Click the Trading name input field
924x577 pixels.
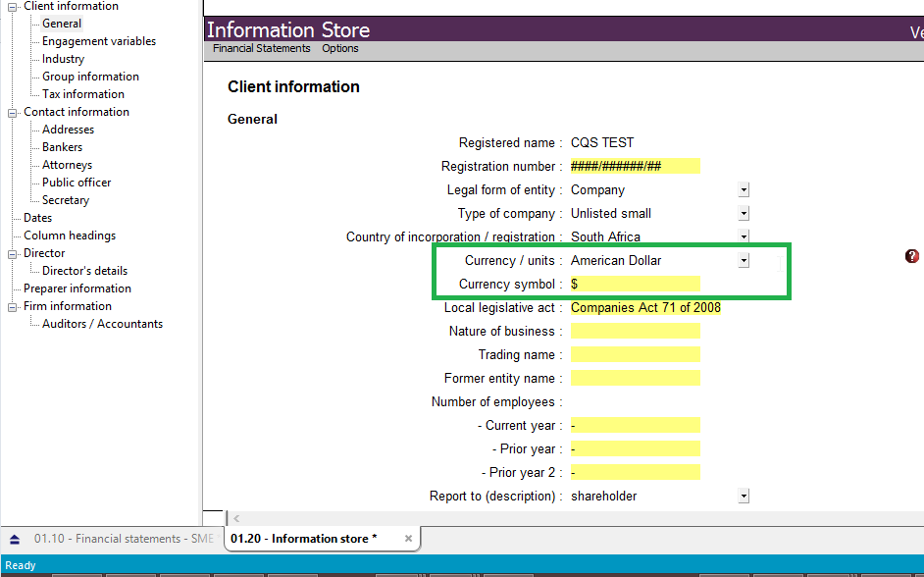(634, 355)
